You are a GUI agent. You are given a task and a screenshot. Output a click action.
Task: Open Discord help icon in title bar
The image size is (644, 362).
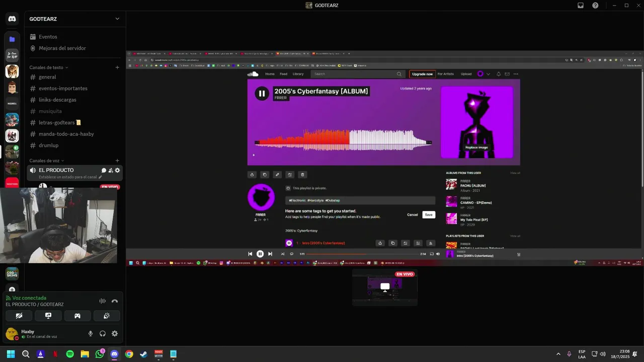click(x=595, y=6)
